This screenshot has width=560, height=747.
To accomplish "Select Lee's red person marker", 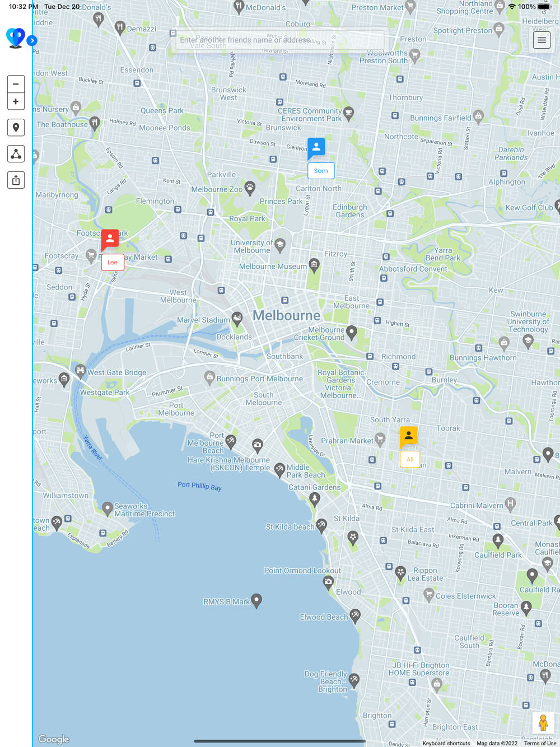I will click(110, 240).
